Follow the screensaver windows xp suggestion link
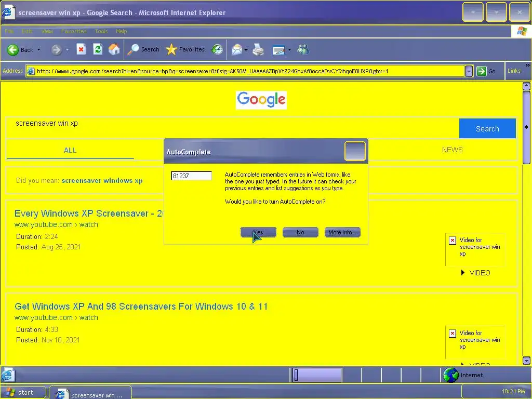Viewport: 532px width, 399px height. tap(102, 180)
